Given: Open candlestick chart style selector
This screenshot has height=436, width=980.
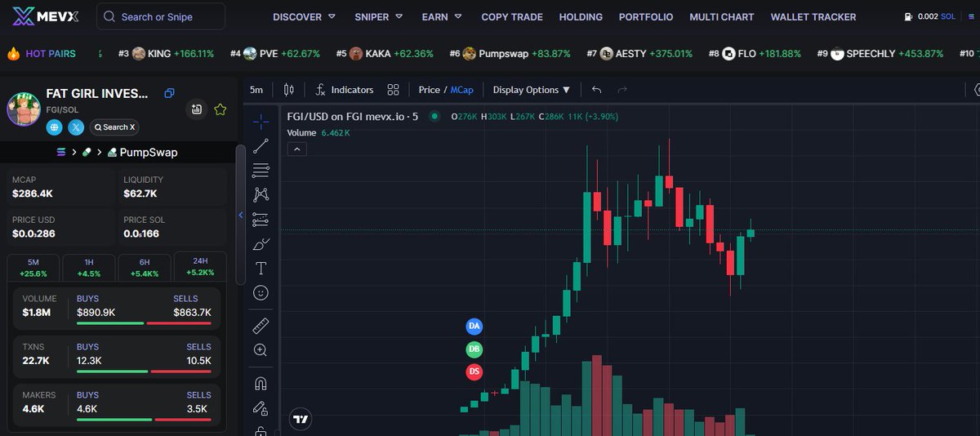Looking at the screenshot, I should (288, 90).
